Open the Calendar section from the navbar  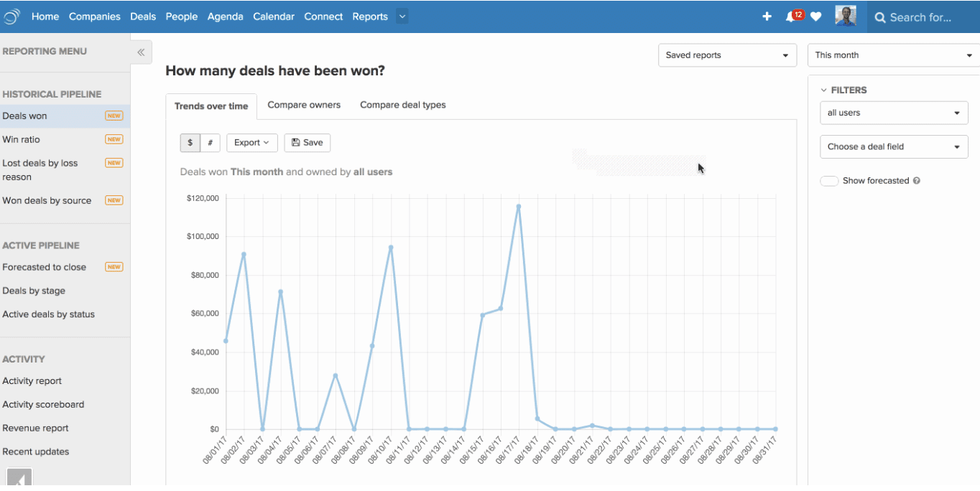point(274,17)
